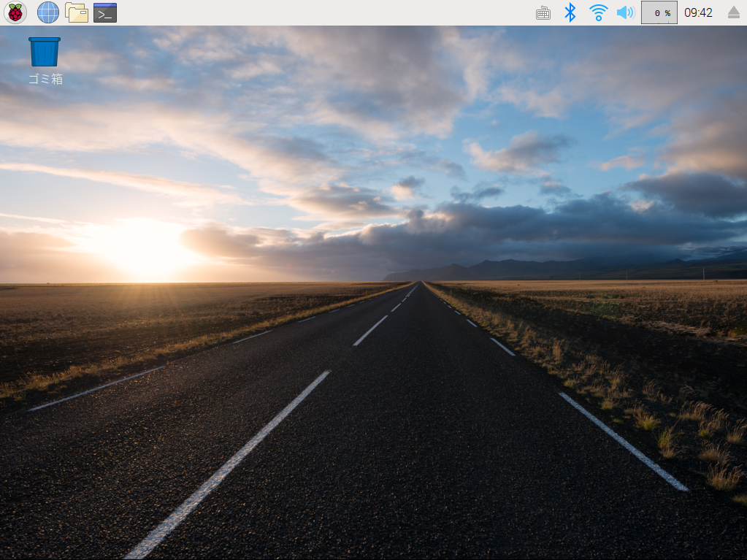
Task: Open the Bluetooth tray menu
Action: click(x=570, y=12)
